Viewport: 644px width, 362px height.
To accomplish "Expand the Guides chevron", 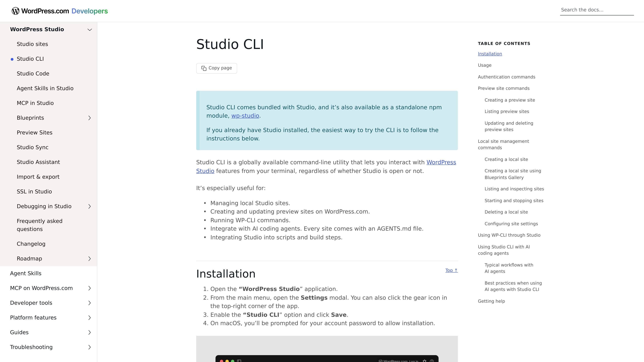I will [90, 332].
